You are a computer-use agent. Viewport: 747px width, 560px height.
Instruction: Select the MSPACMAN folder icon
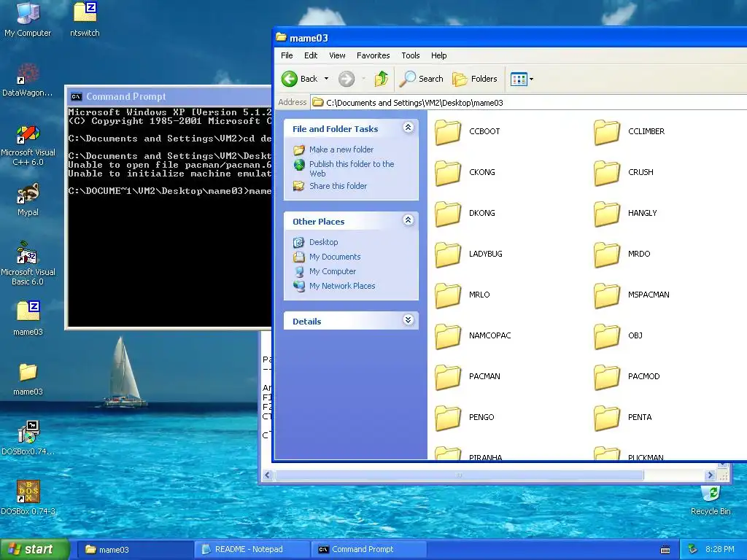pos(607,295)
